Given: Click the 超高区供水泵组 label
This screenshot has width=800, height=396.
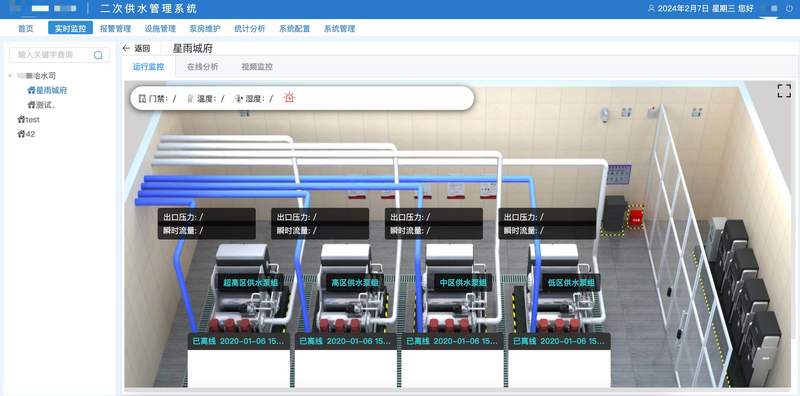Looking at the screenshot, I should (x=251, y=282).
